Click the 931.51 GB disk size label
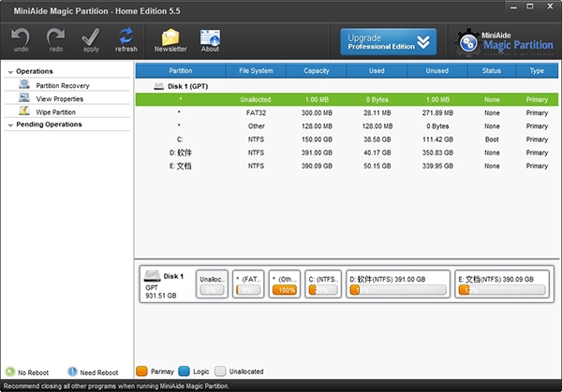 161,296
